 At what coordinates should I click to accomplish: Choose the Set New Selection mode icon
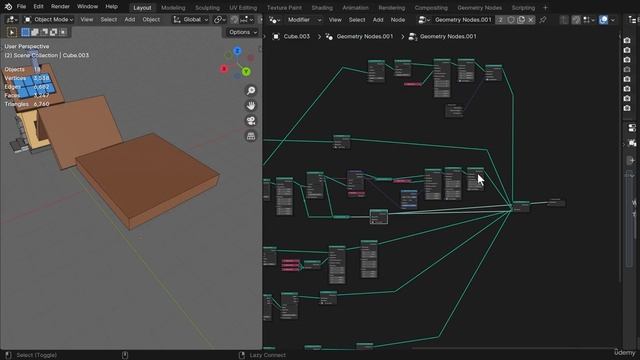click(x=25, y=32)
